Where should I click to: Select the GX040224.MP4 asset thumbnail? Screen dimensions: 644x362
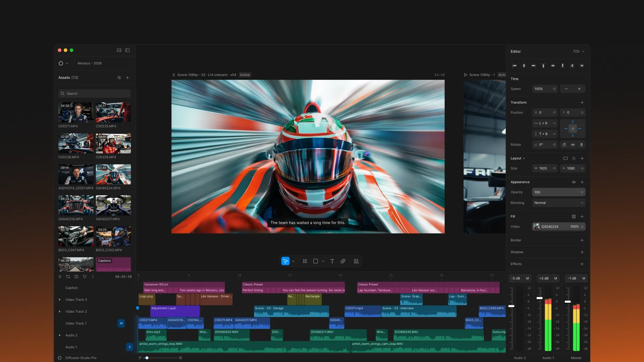pos(113,174)
